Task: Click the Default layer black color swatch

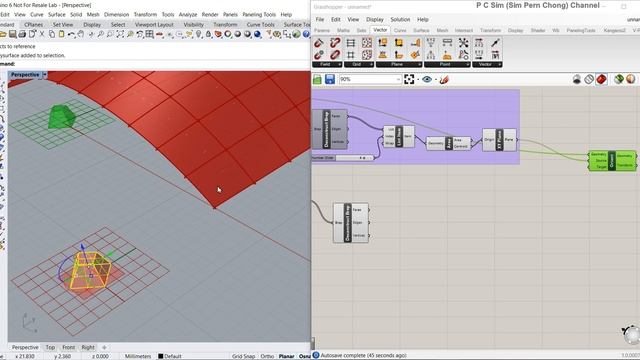Action: point(160,356)
